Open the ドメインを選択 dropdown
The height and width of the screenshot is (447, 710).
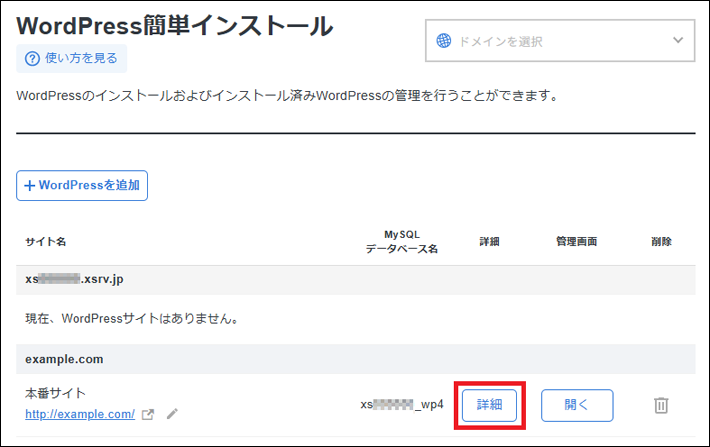pyautogui.click(x=560, y=41)
